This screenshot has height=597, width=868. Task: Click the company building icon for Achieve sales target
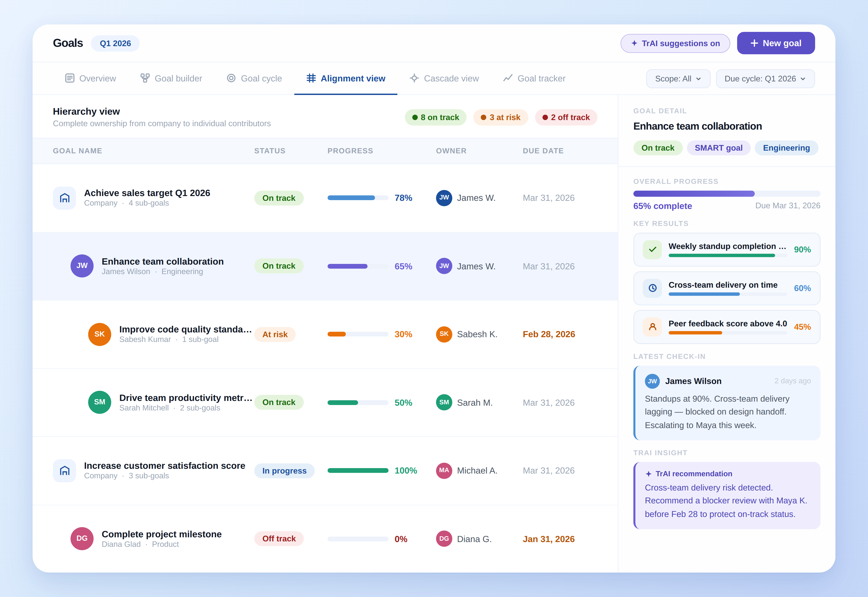(64, 198)
